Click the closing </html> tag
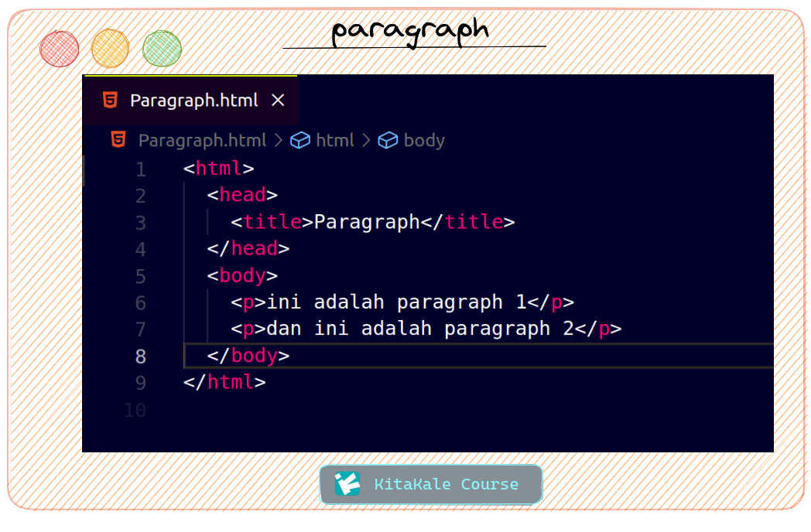 click(224, 382)
